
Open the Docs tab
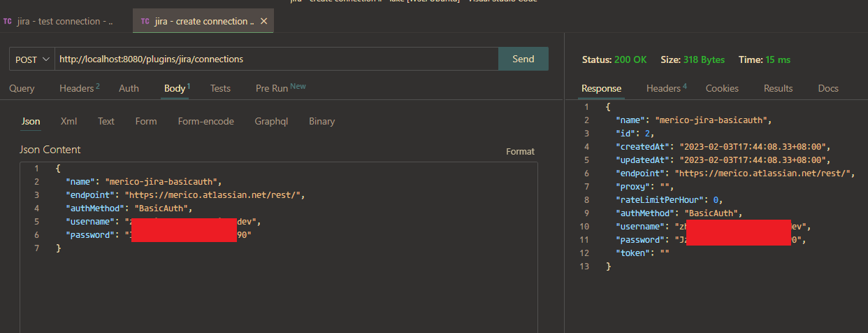(x=828, y=88)
